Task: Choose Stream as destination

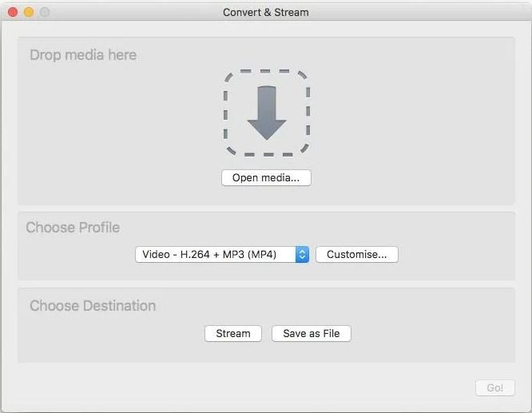Action: 233,334
